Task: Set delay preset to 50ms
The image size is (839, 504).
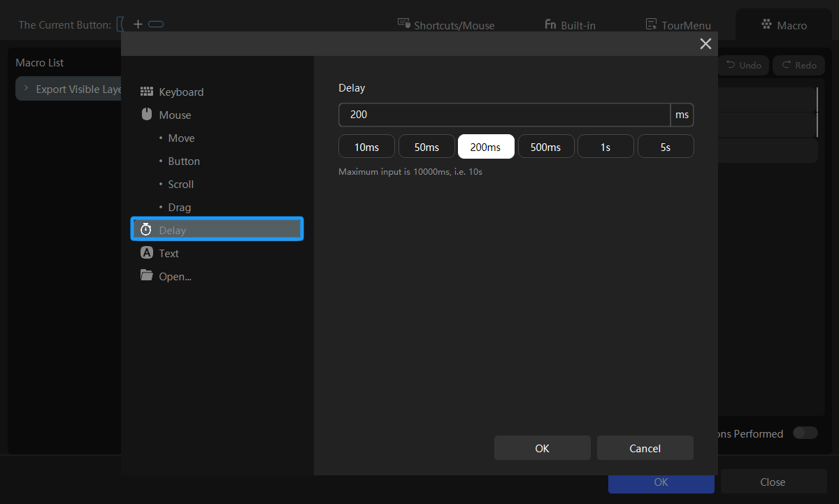Action: (x=426, y=147)
